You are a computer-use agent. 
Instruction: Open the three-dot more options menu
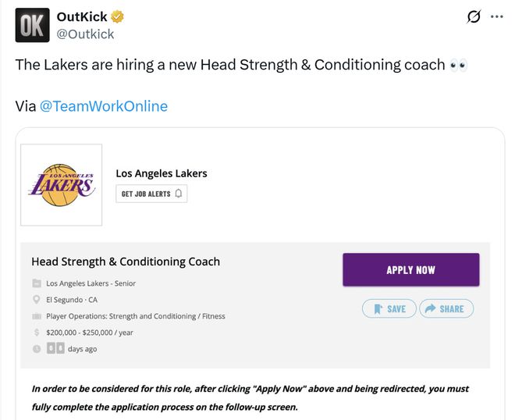(x=497, y=17)
